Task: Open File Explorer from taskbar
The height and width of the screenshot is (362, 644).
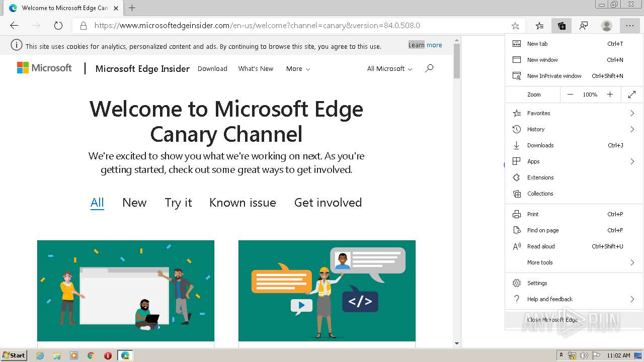Action: 57,355
